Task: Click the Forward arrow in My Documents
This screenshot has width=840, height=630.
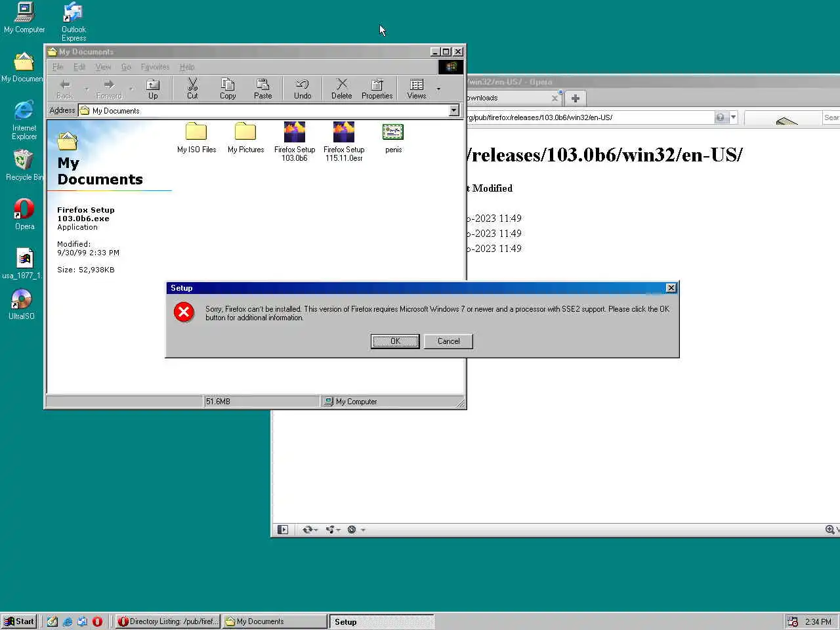Action: [109, 89]
